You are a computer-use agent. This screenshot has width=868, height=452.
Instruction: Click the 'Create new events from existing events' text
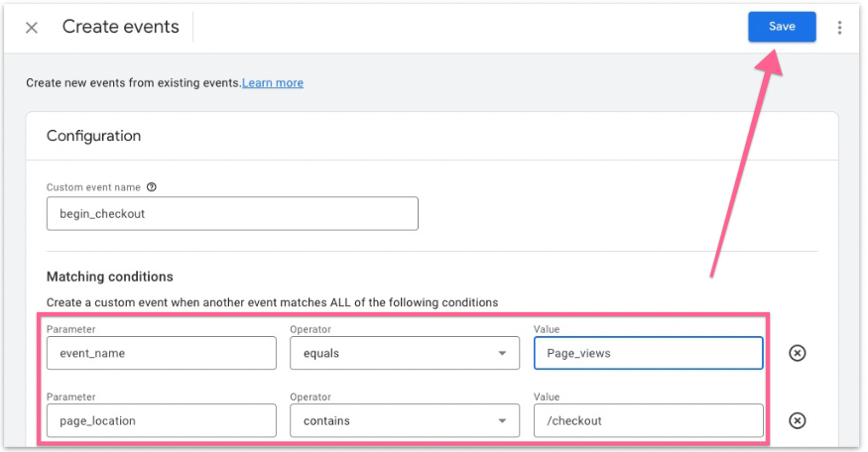tap(133, 83)
